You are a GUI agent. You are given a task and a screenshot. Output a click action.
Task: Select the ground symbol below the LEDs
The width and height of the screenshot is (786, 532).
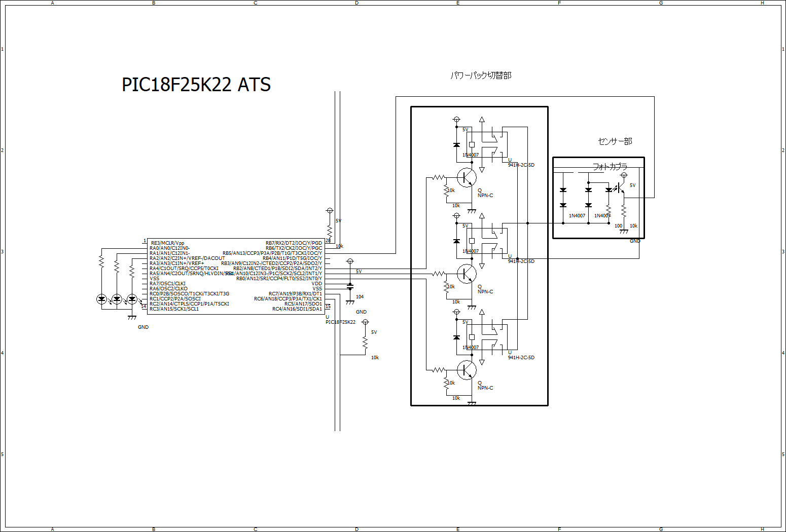132,317
